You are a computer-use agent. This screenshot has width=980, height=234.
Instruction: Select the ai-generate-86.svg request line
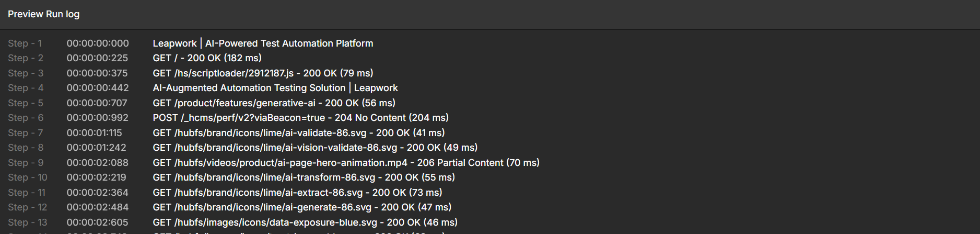[x=302, y=207]
